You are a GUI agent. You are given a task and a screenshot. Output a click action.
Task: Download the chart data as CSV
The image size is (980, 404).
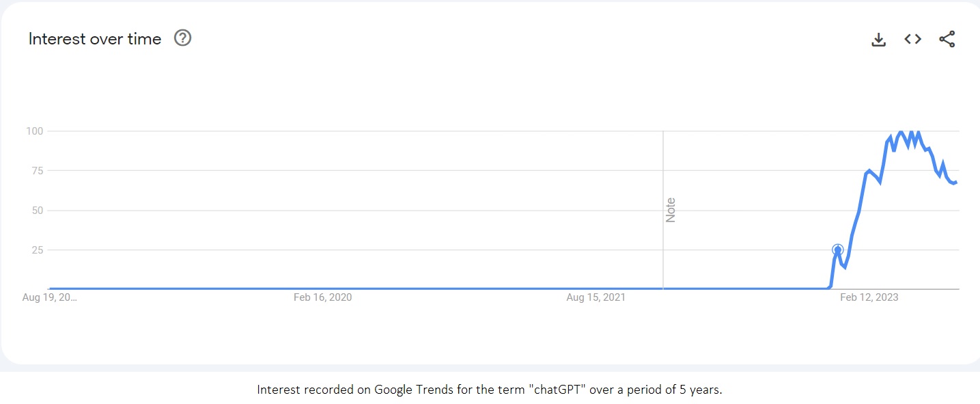[879, 40]
